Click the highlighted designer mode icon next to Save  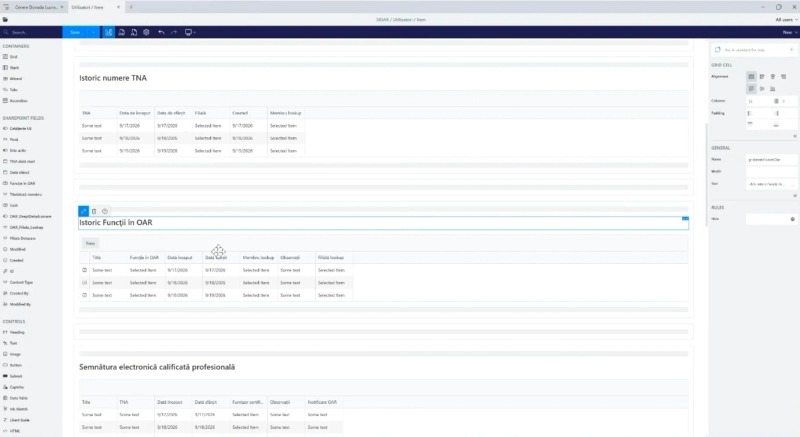click(109, 32)
